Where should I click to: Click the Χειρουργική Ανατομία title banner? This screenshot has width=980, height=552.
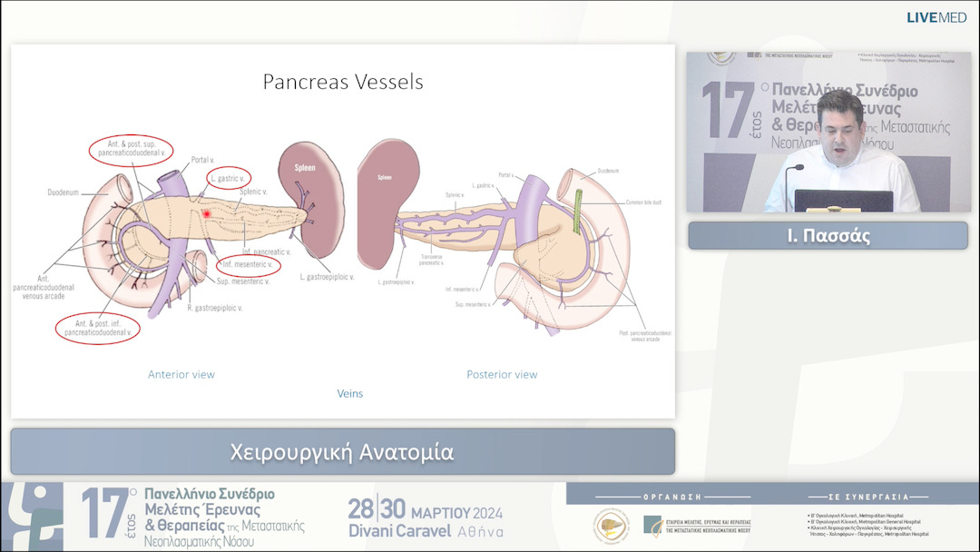tap(342, 451)
